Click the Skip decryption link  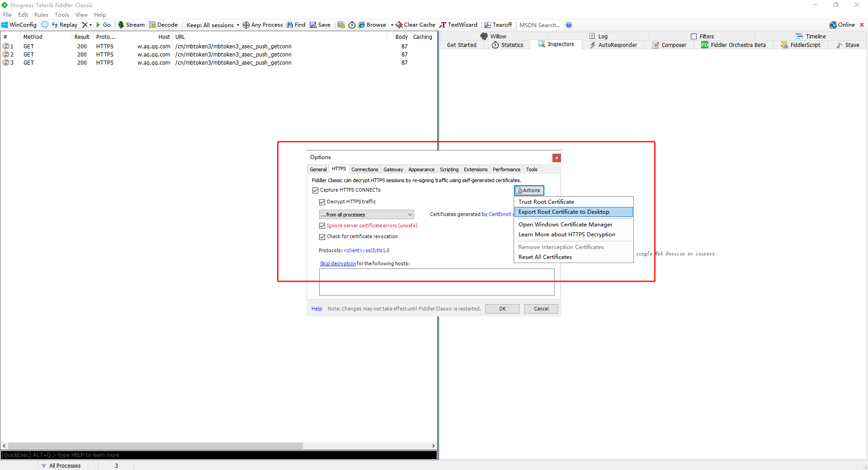tap(338, 263)
